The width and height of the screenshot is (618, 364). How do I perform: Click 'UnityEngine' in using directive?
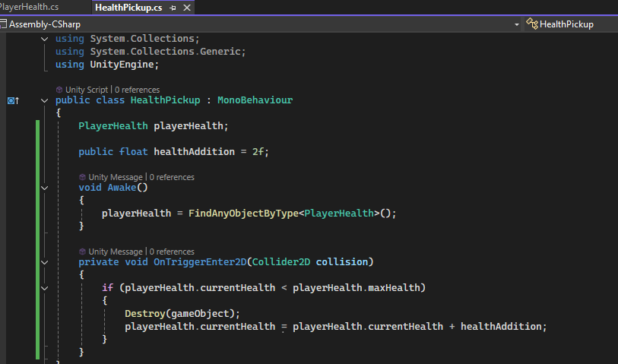[122, 64]
